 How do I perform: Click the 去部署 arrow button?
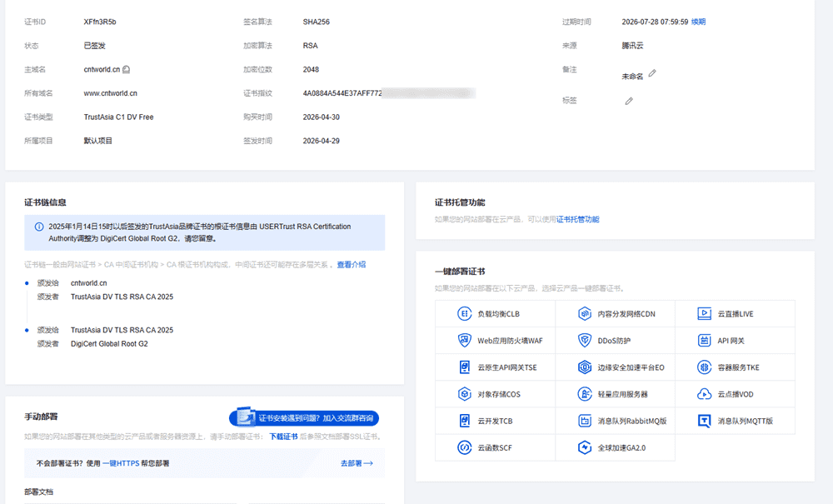point(356,463)
